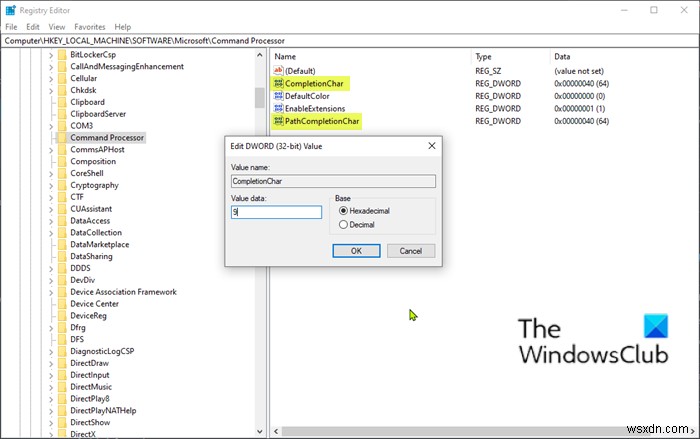Expand the COM3 key
The image size is (700, 439).
pos(50,126)
